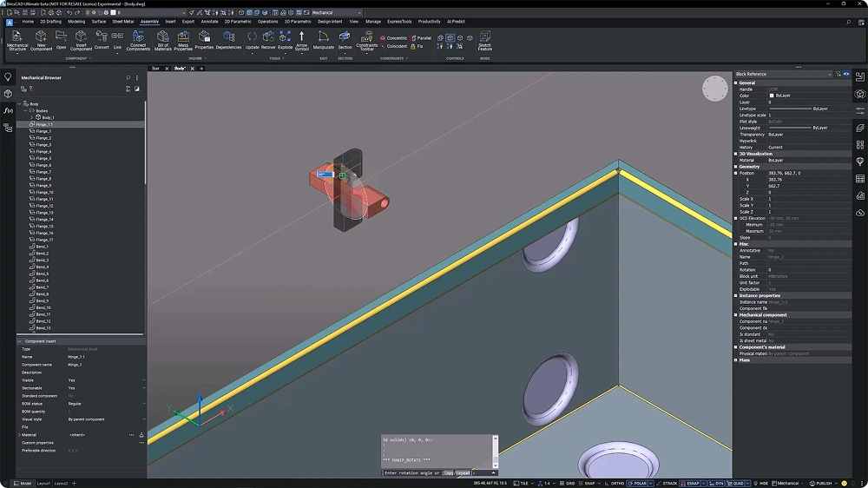
Task: Create a New Component
Action: 41,41
